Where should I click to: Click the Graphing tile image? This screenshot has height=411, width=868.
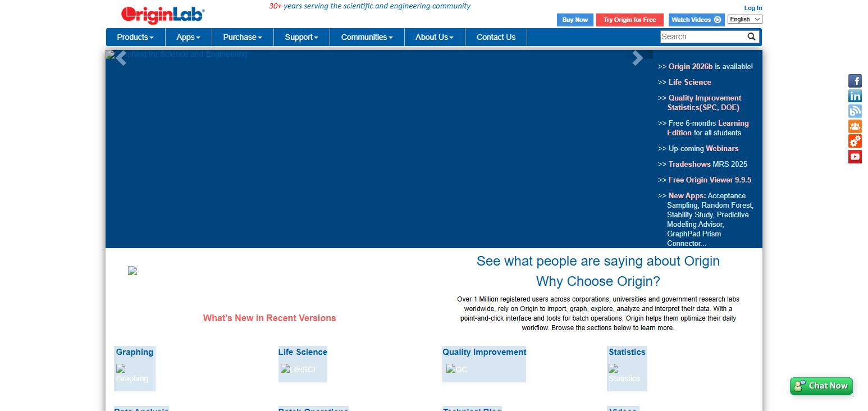click(133, 373)
